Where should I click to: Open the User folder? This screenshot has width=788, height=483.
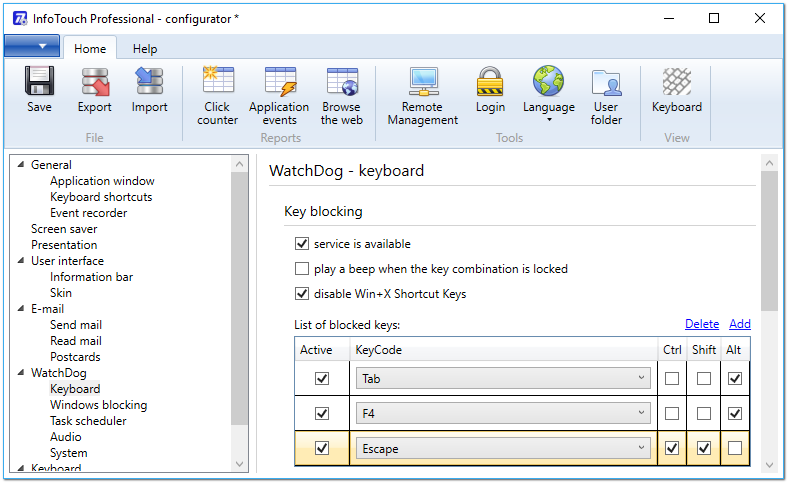(x=606, y=96)
